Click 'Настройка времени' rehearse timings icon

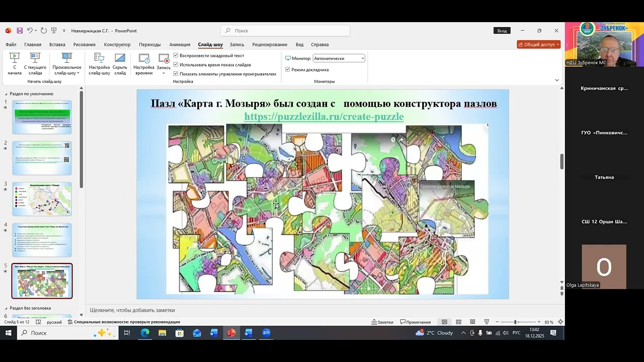(144, 64)
